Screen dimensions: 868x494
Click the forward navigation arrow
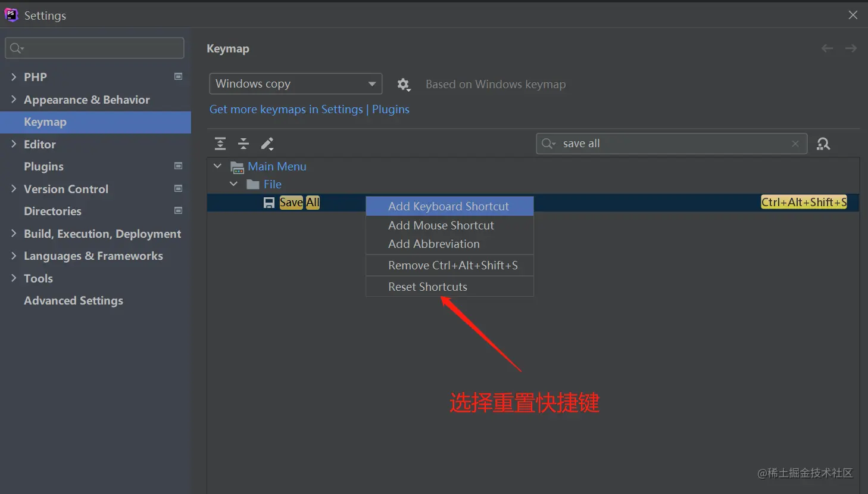[x=851, y=48]
